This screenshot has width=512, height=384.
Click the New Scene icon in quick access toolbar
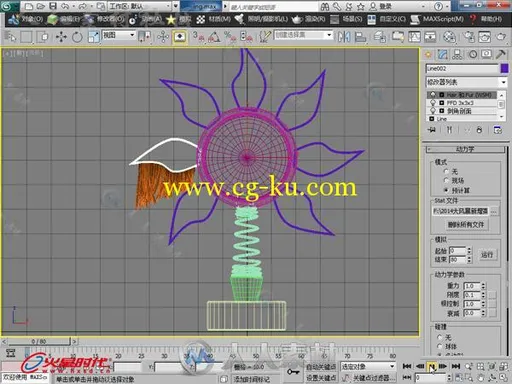coord(29,6)
